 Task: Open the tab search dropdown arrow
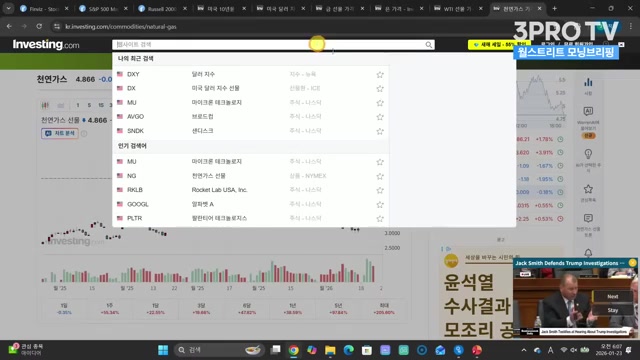[8, 8]
